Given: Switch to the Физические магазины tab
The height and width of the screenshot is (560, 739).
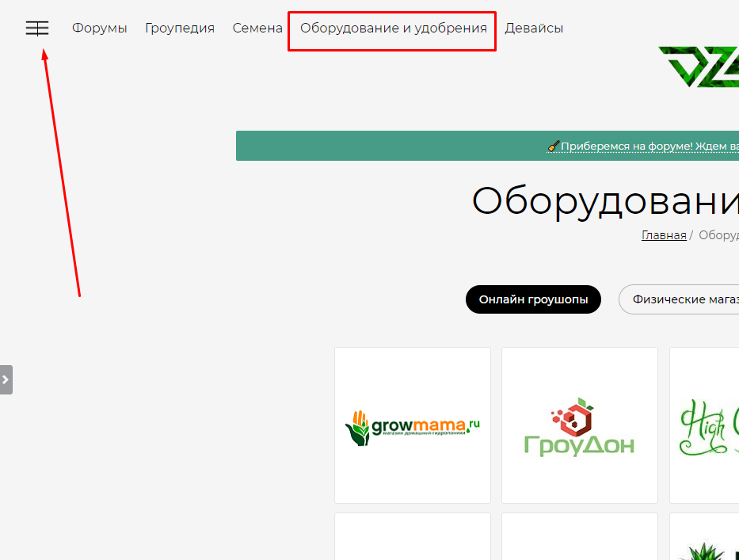Looking at the screenshot, I should [679, 299].
